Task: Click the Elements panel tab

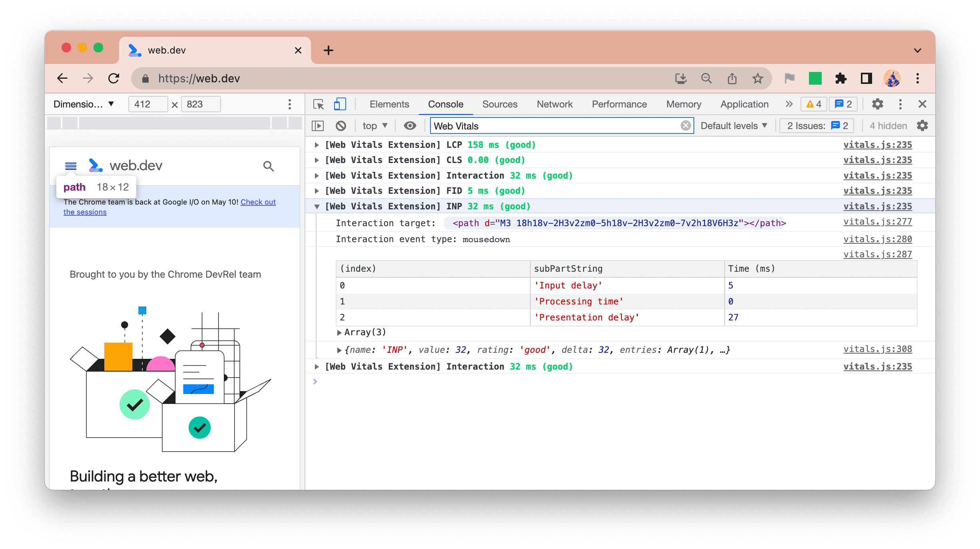Action: coord(389,103)
